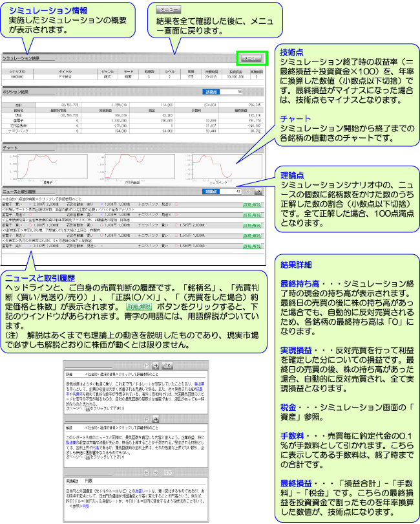Open 詳細・解説 for the 企業設備投資 news row
The image size is (420, 524).
252,226
